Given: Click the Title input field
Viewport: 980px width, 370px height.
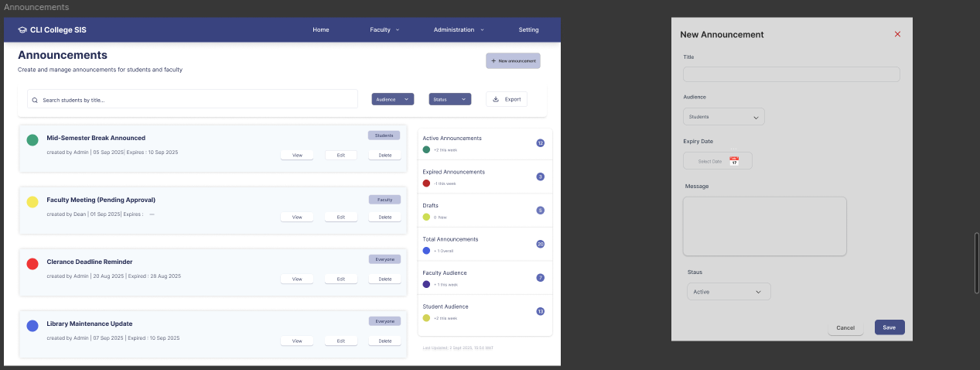Looking at the screenshot, I should [x=790, y=74].
